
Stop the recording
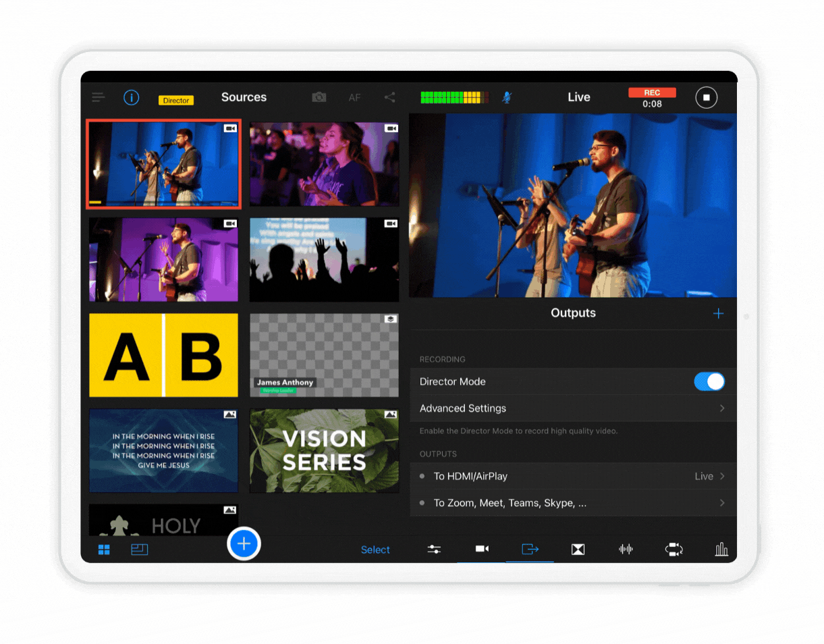(706, 97)
